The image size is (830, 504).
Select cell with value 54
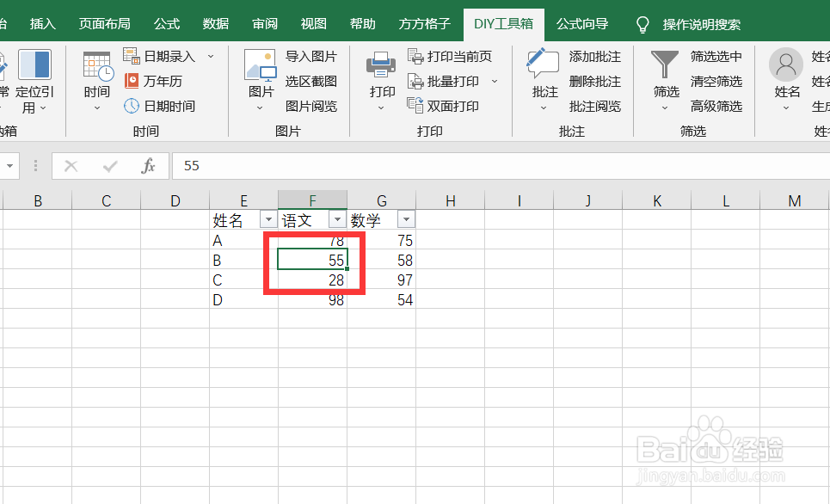382,299
